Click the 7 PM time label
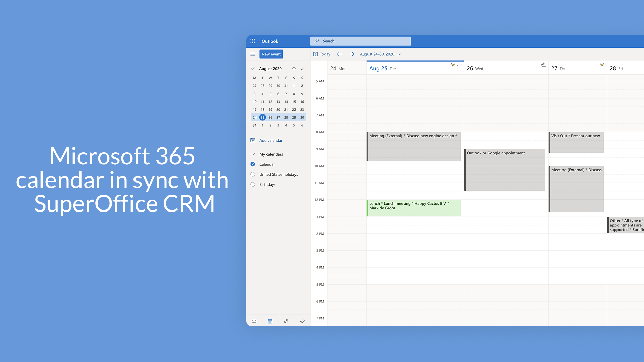644x362 pixels. [320, 318]
